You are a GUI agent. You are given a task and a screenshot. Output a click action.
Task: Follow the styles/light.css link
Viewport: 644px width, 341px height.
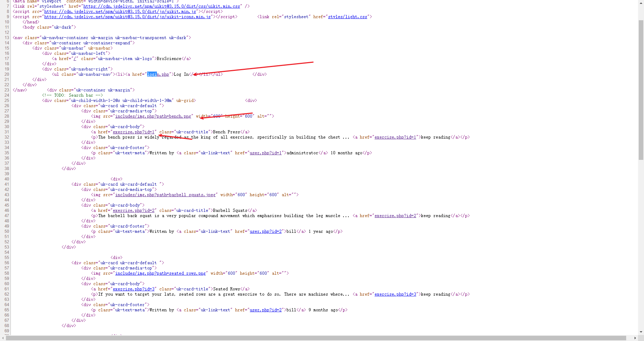point(348,17)
